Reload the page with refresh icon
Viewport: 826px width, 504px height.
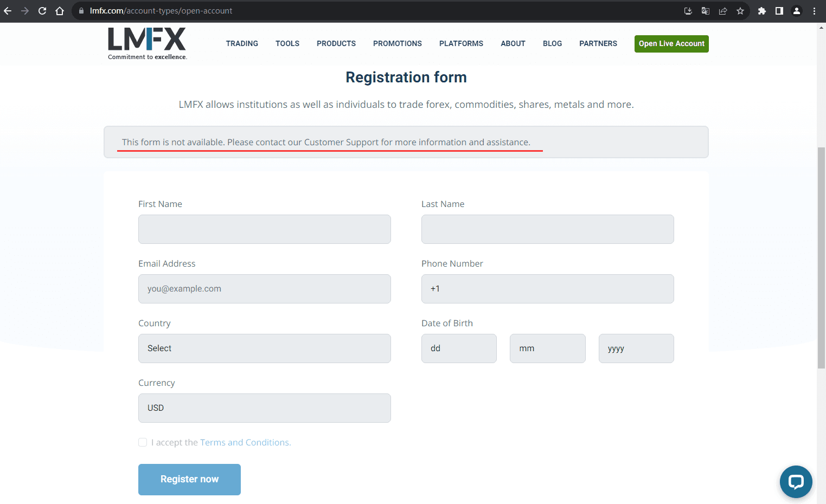coord(42,11)
